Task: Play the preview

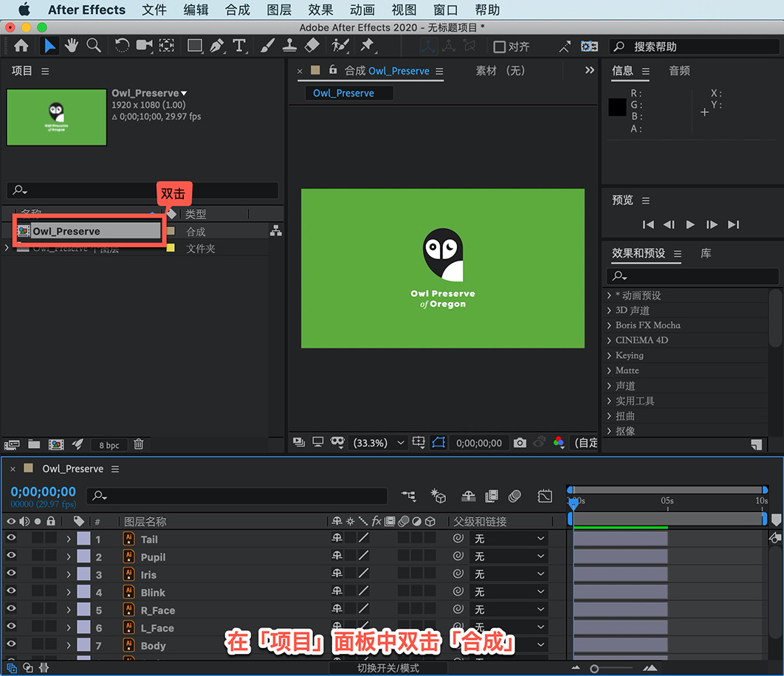Action: coord(690,224)
